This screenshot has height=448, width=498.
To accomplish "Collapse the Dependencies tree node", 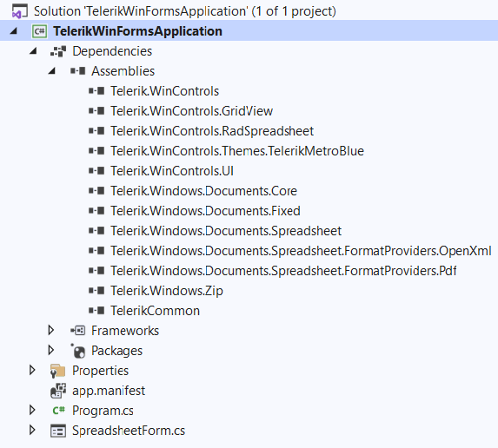I will pyautogui.click(x=33, y=51).
